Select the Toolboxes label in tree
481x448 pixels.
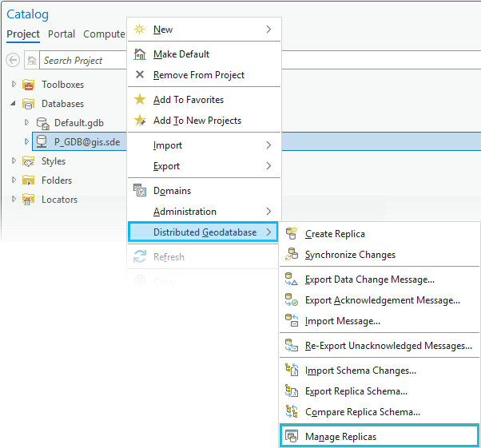pyautogui.click(x=62, y=85)
